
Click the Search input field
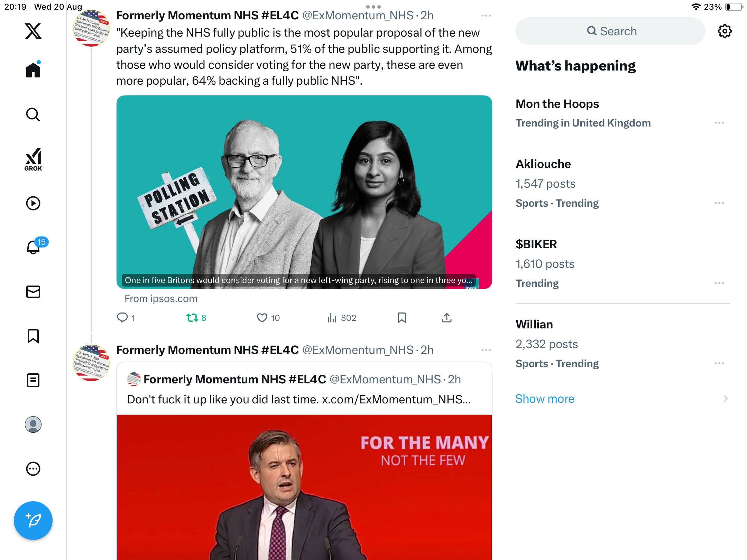coord(610,31)
